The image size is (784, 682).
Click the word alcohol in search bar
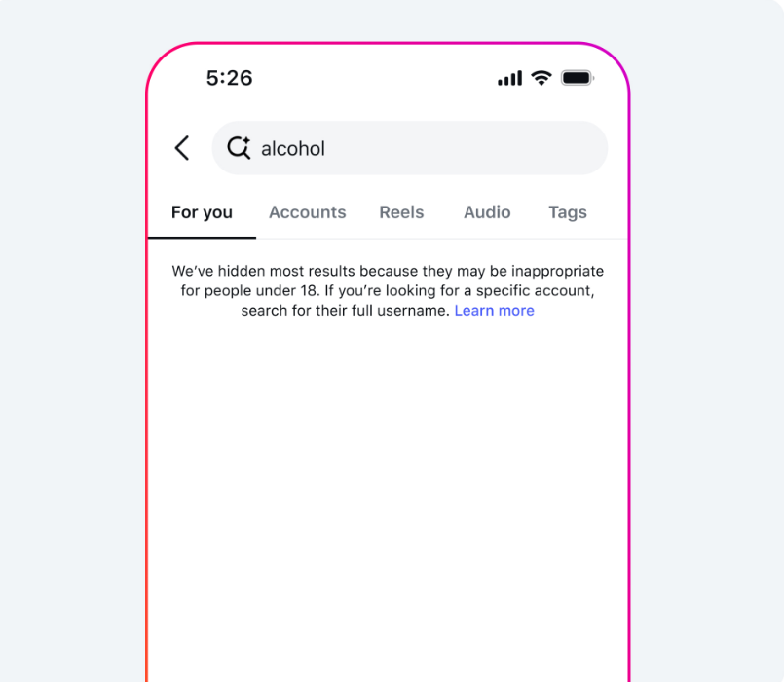293,149
